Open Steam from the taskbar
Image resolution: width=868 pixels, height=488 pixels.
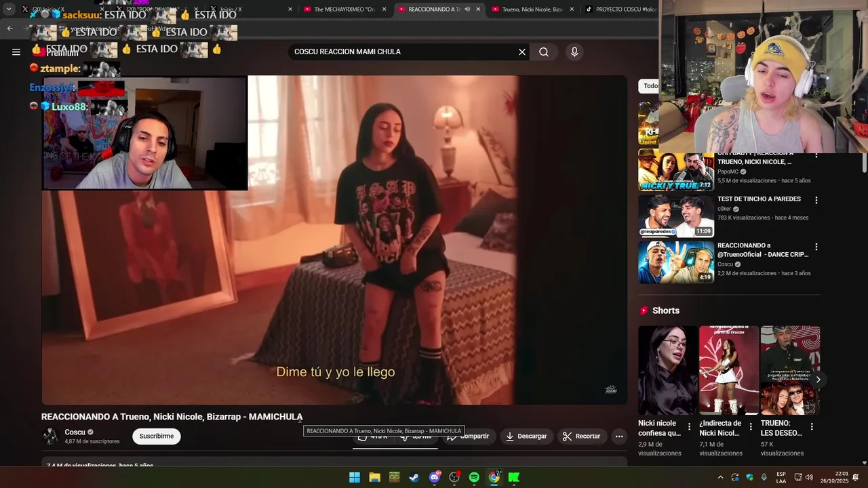pos(414,477)
